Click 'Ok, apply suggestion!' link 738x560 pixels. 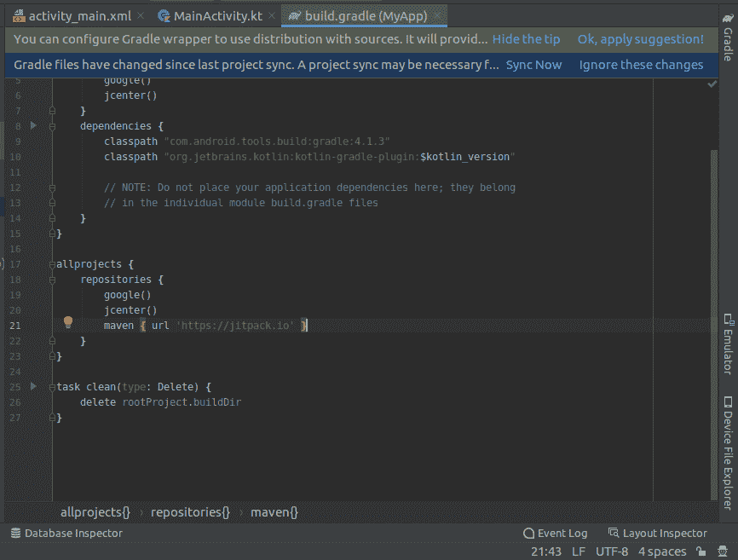pos(640,39)
